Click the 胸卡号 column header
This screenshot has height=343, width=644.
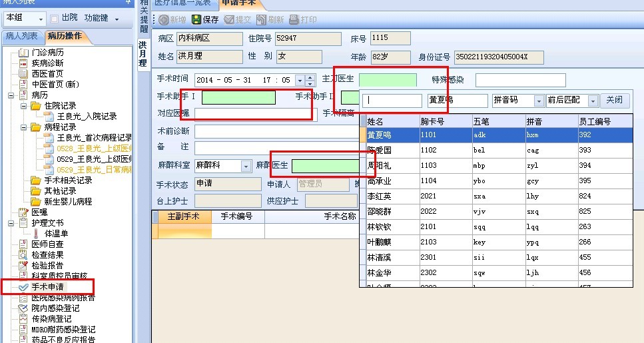click(x=446, y=122)
